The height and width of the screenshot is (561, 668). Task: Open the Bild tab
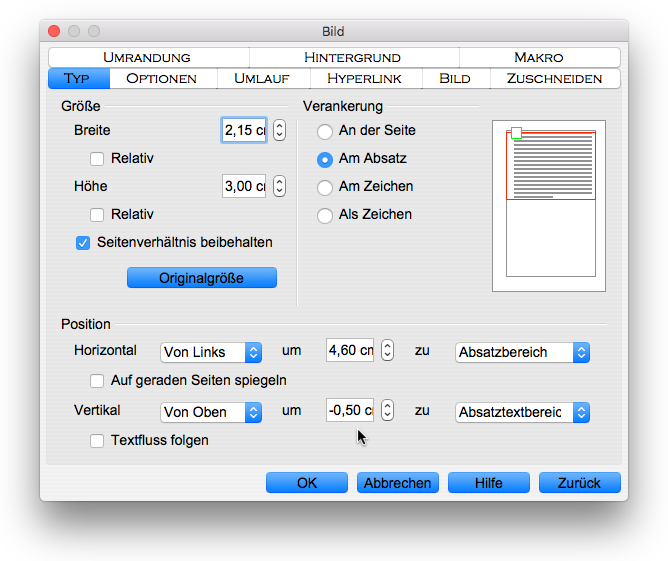pyautogui.click(x=456, y=78)
